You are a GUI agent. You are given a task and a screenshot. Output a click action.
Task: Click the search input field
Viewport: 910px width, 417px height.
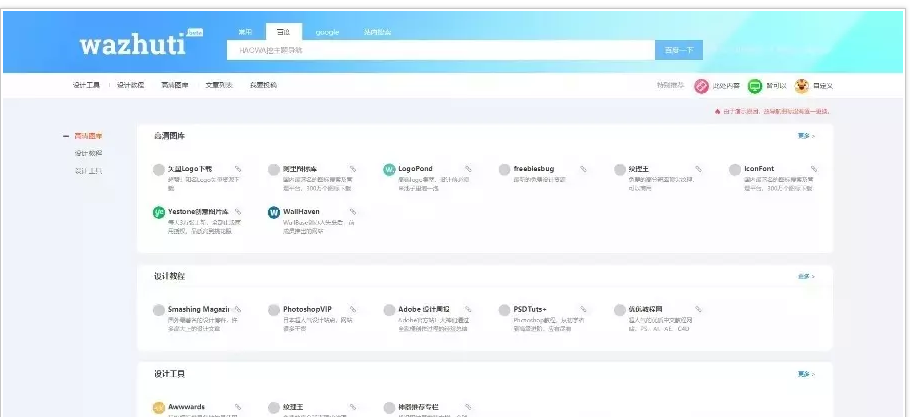(440, 50)
